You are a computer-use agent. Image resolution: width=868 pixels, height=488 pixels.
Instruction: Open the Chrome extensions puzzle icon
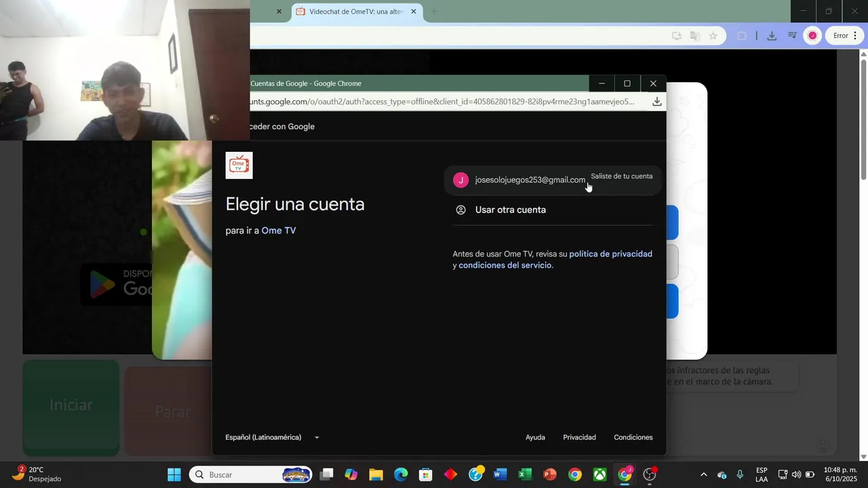coord(742,36)
